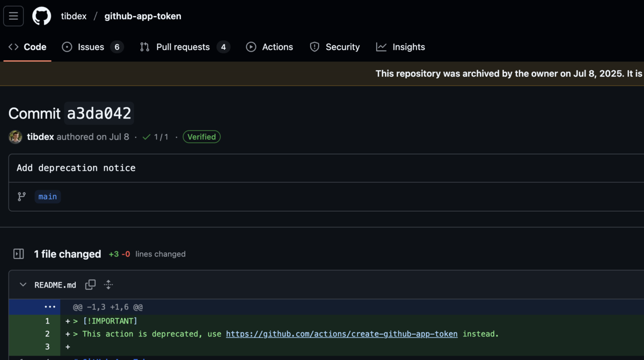Open the README.md file name link
The width and height of the screenshot is (644, 360).
pyautogui.click(x=55, y=285)
